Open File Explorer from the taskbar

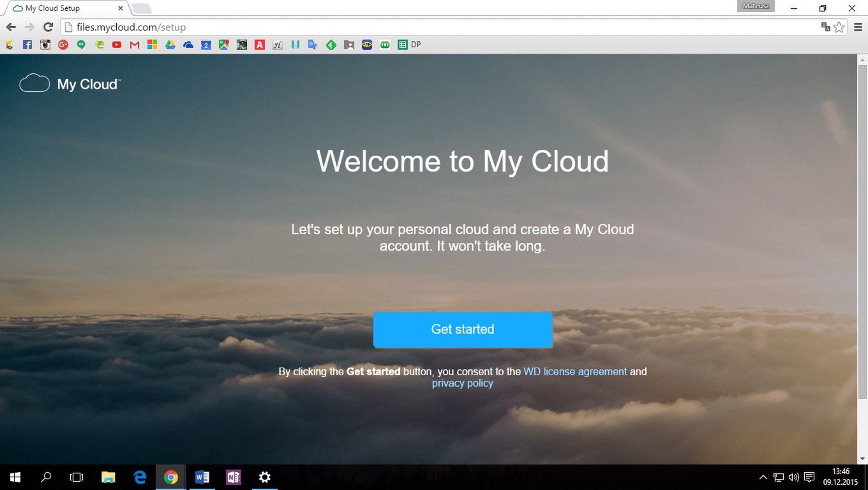coord(108,477)
